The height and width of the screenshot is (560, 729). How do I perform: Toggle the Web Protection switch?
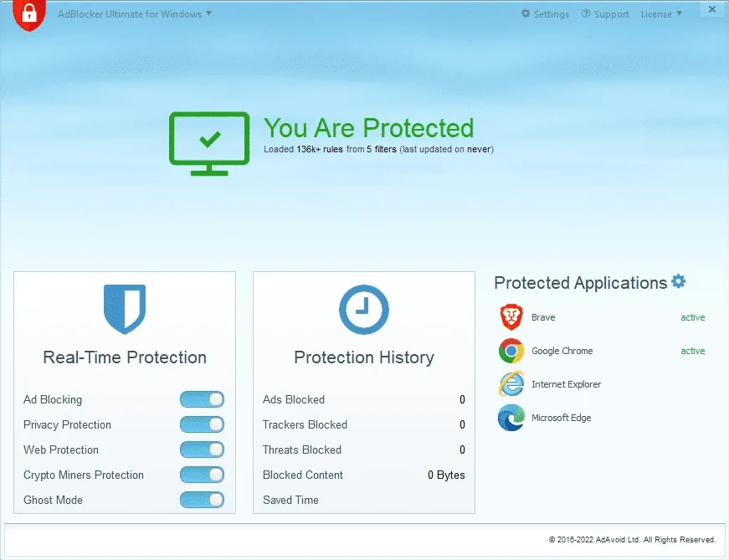coord(203,450)
